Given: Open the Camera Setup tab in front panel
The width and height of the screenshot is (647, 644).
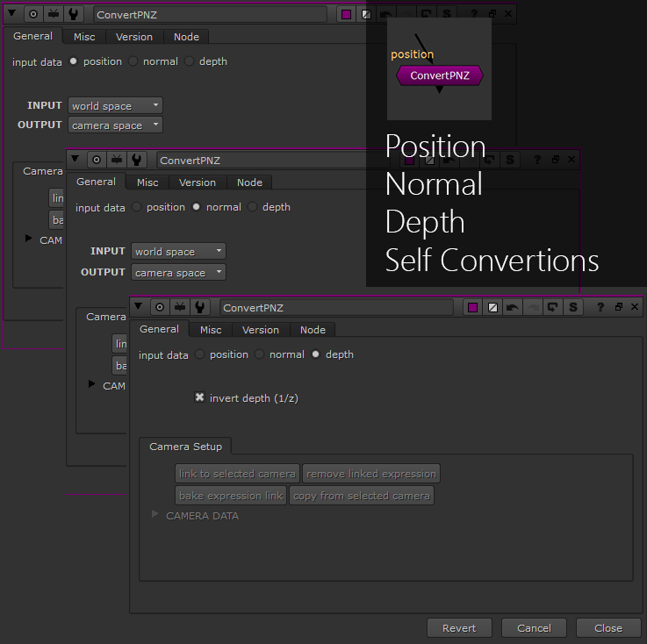Looking at the screenshot, I should tap(185, 447).
